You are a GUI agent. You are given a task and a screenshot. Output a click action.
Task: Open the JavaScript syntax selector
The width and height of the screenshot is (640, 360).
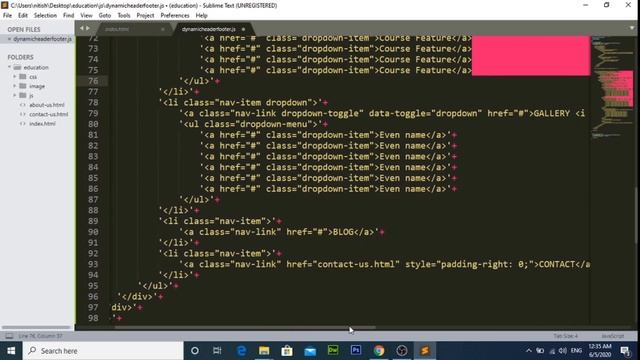[612, 336]
